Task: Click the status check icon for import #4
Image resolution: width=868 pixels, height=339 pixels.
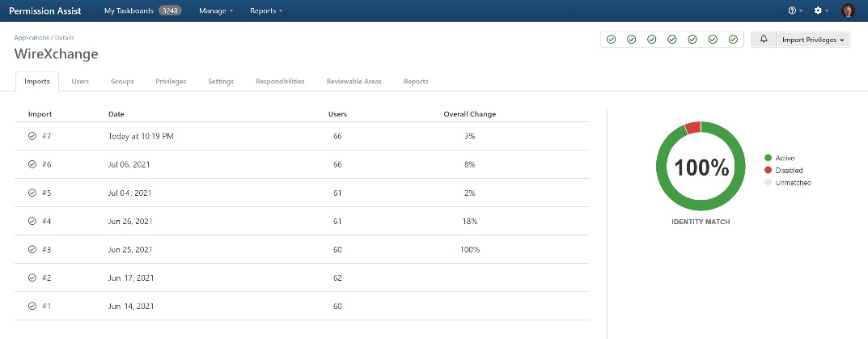Action: click(x=32, y=221)
